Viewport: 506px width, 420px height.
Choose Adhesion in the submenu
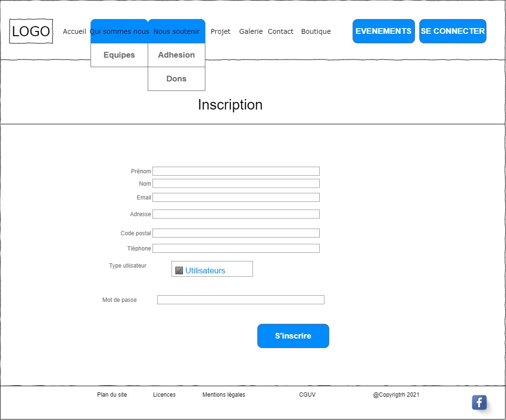click(176, 55)
